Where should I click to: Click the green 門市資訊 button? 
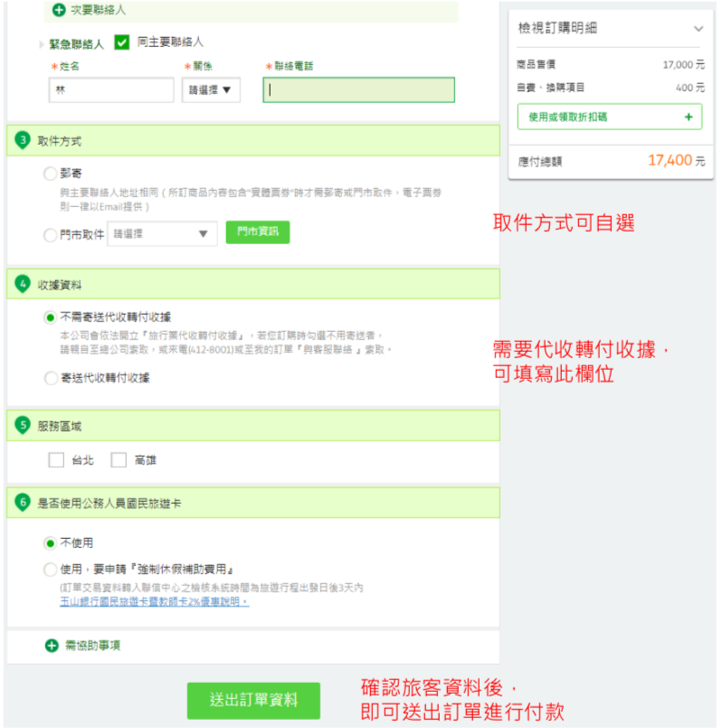pos(258,232)
